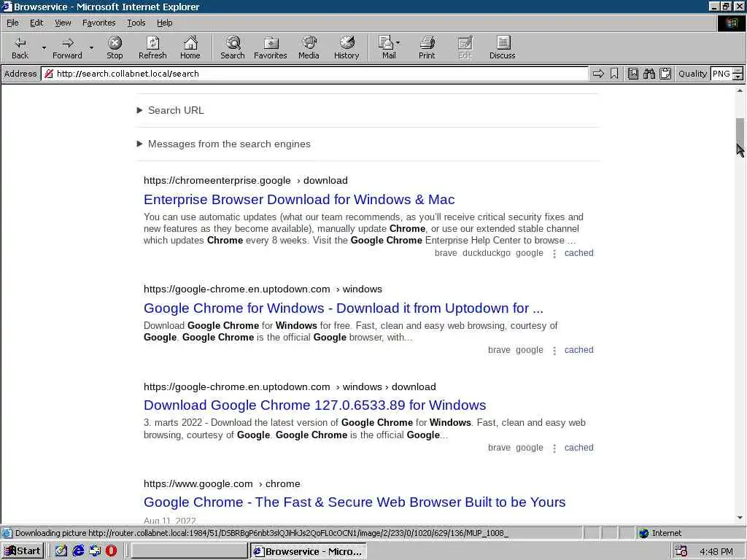The width and height of the screenshot is (747, 560).
Task: Click the notepad quick launch icon
Action: [61, 551]
